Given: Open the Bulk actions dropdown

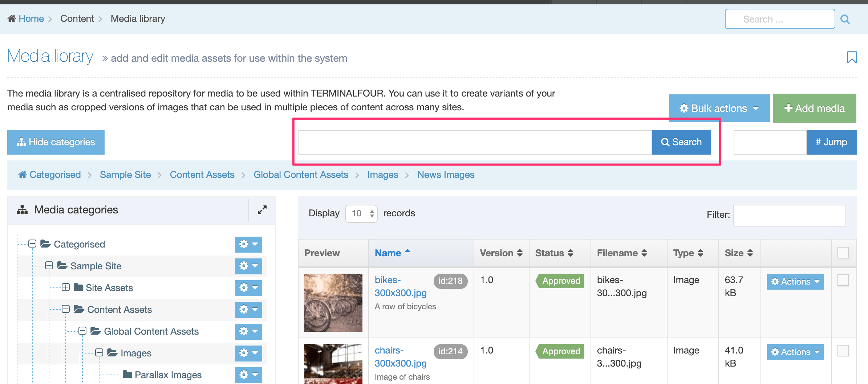Looking at the screenshot, I should pos(719,108).
